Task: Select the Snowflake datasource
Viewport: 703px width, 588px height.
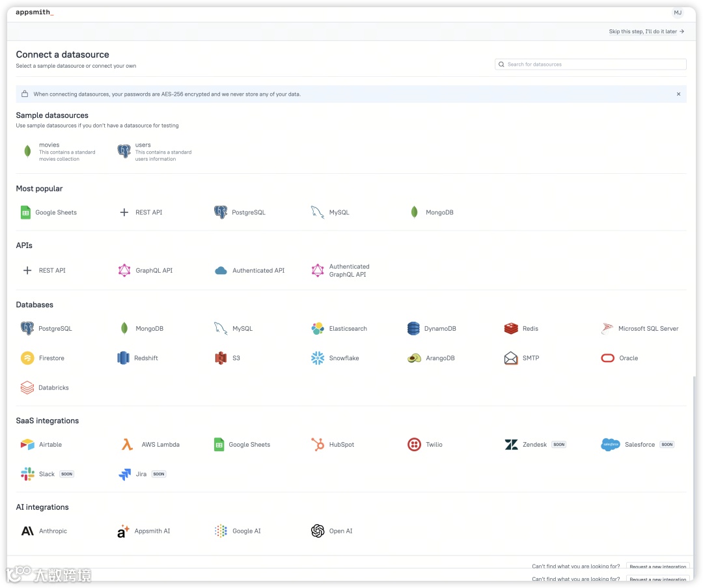Action: click(x=335, y=358)
